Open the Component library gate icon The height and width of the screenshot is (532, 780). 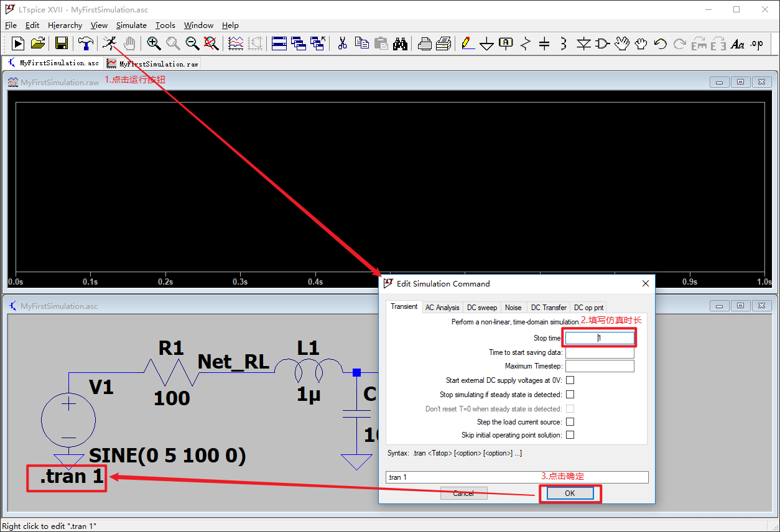point(601,44)
